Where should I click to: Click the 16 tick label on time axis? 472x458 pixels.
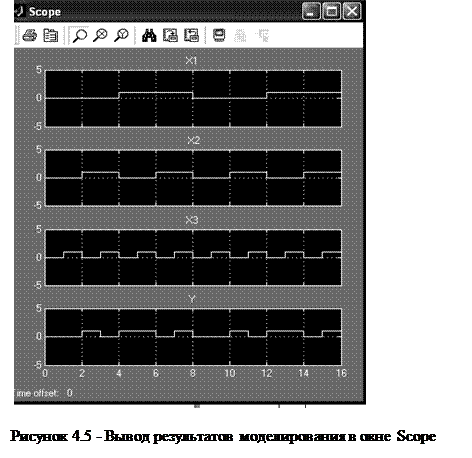[341, 373]
